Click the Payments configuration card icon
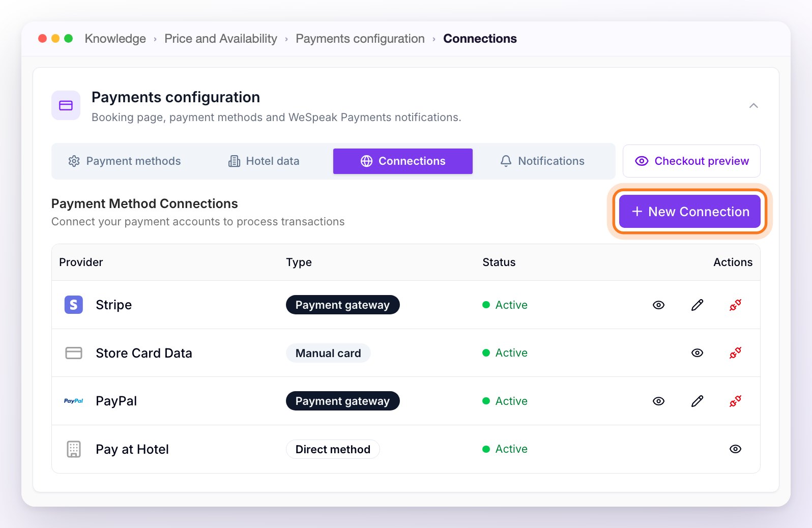The image size is (812, 528). (66, 105)
